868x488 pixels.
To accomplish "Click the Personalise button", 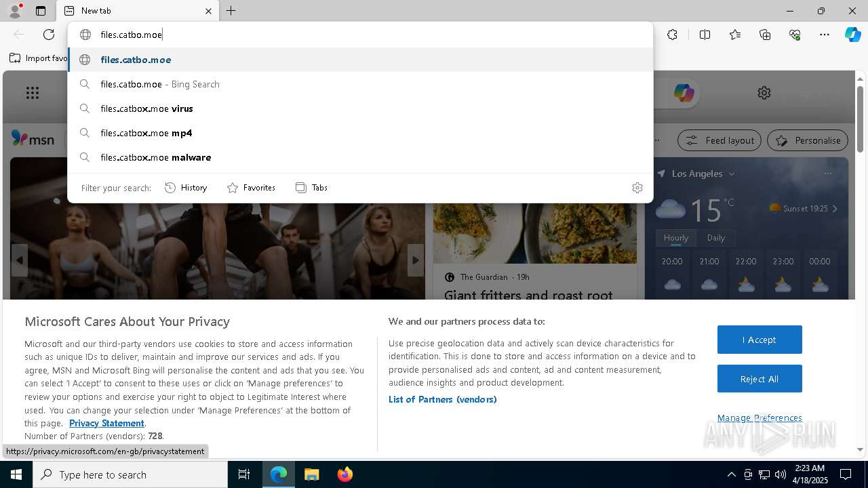I will (x=808, y=140).
